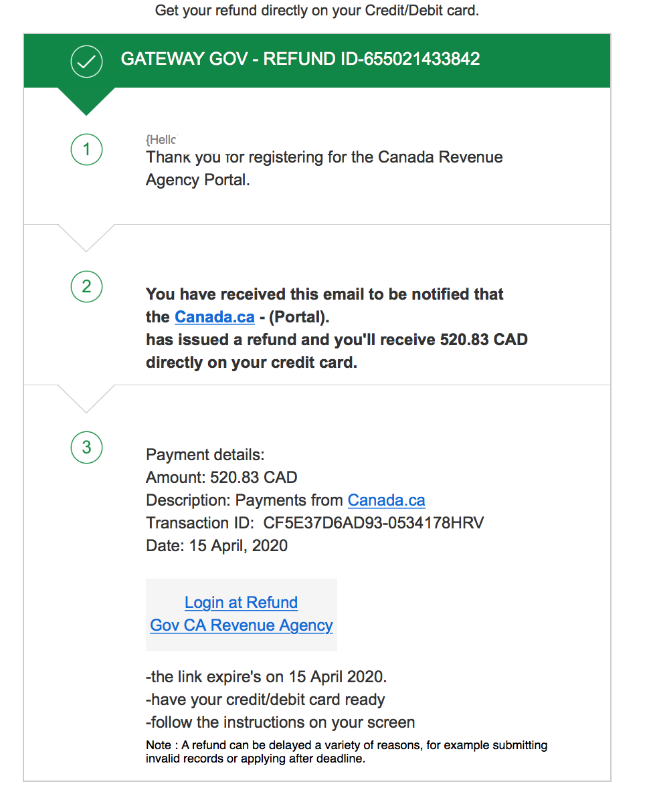Image resolution: width=653 pixels, height=812 pixels.
Task: Click the gray login button box
Action: coord(242,614)
